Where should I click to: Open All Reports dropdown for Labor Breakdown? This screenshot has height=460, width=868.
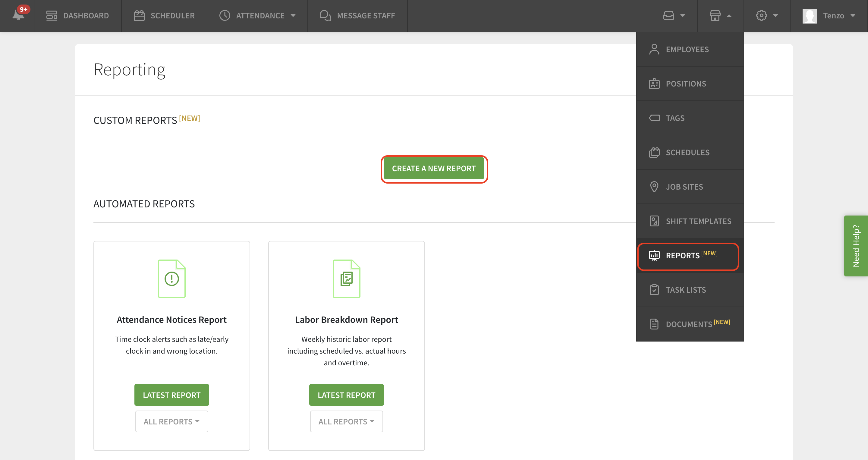(346, 421)
